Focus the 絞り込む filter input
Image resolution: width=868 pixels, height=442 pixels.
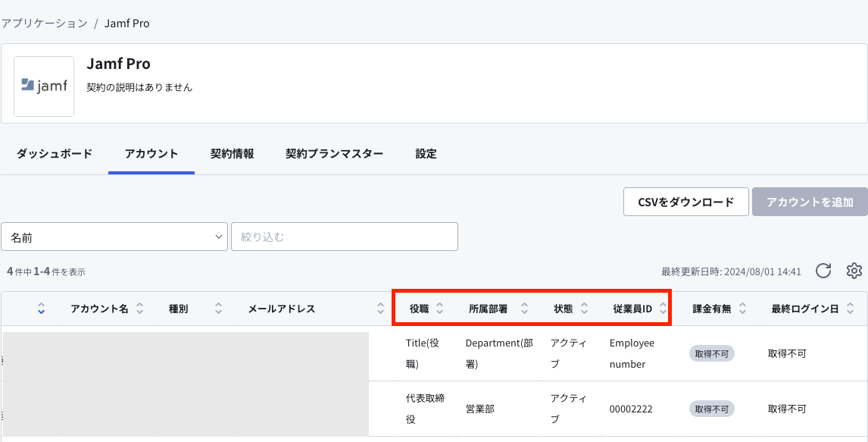coord(345,237)
